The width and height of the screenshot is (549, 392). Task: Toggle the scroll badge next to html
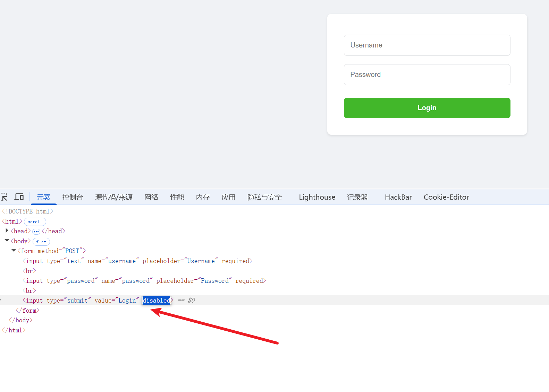[x=35, y=222]
